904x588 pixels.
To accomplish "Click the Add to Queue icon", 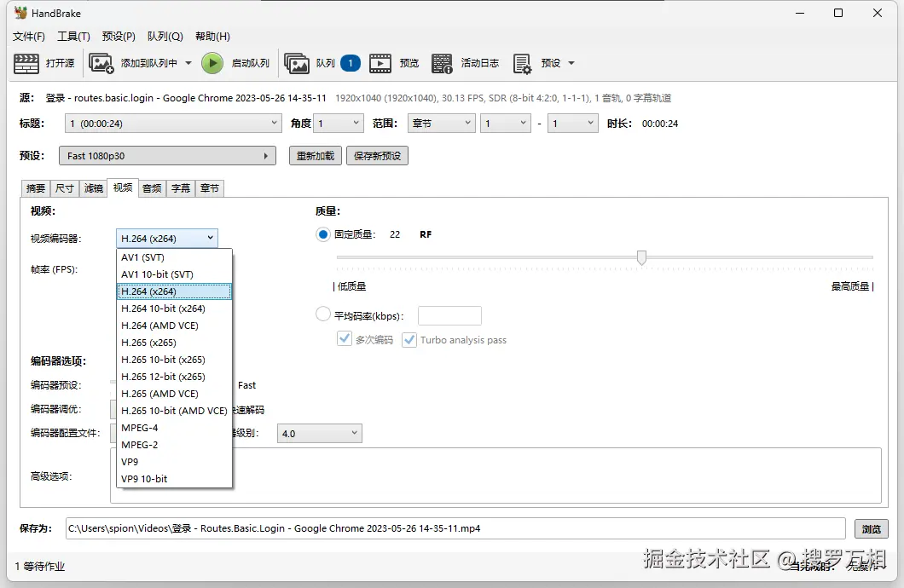I will pyautogui.click(x=101, y=63).
